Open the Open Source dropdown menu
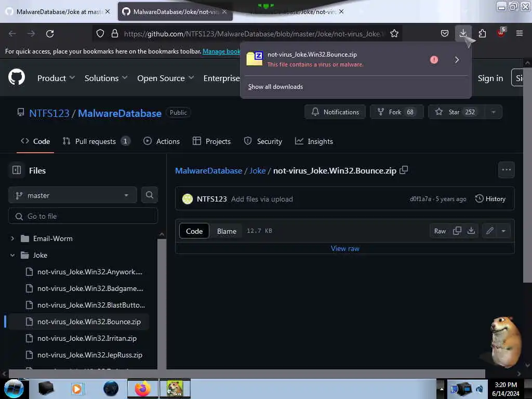The height and width of the screenshot is (399, 532). coord(166,78)
